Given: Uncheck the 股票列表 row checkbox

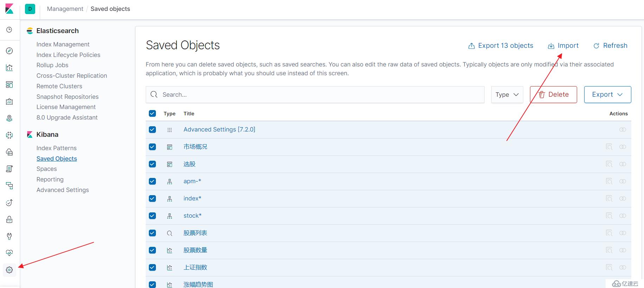Looking at the screenshot, I should pos(152,233).
